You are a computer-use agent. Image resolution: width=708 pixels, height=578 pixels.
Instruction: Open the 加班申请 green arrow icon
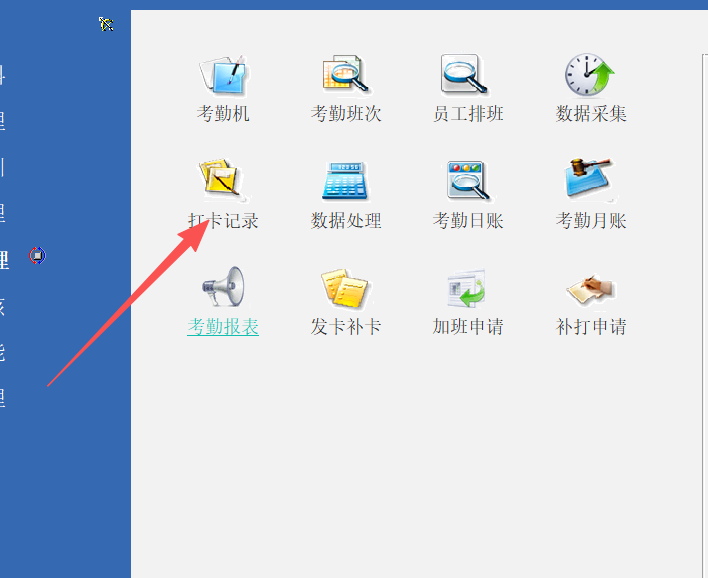(466, 288)
